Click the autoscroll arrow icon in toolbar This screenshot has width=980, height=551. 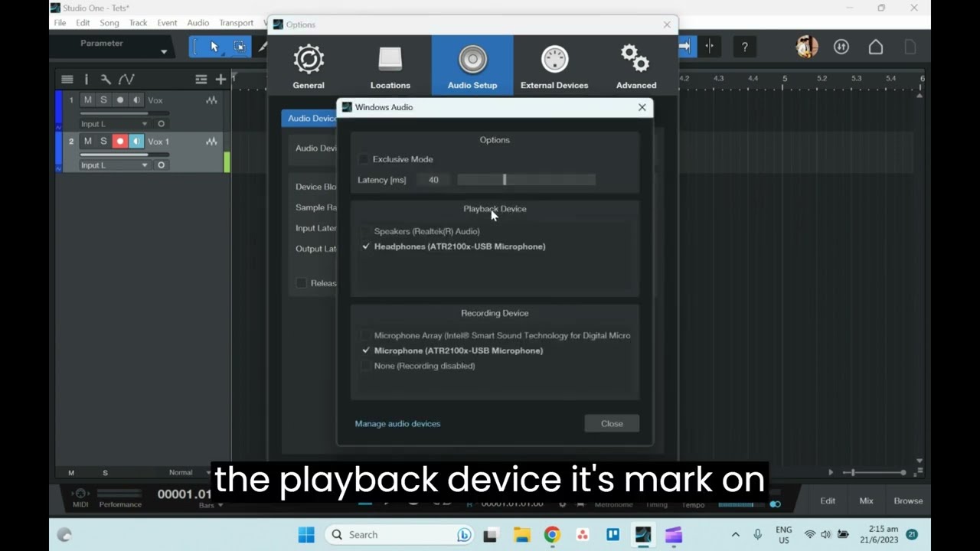[684, 47]
